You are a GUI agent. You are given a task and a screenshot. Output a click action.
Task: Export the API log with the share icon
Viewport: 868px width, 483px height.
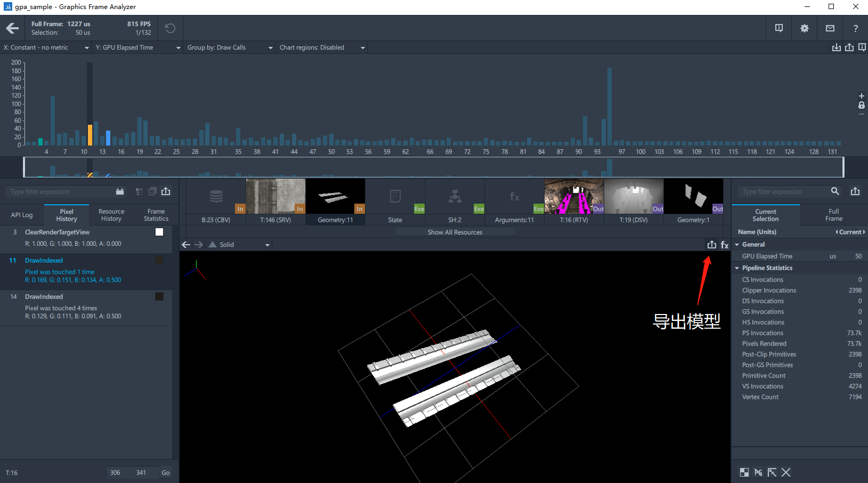point(166,191)
